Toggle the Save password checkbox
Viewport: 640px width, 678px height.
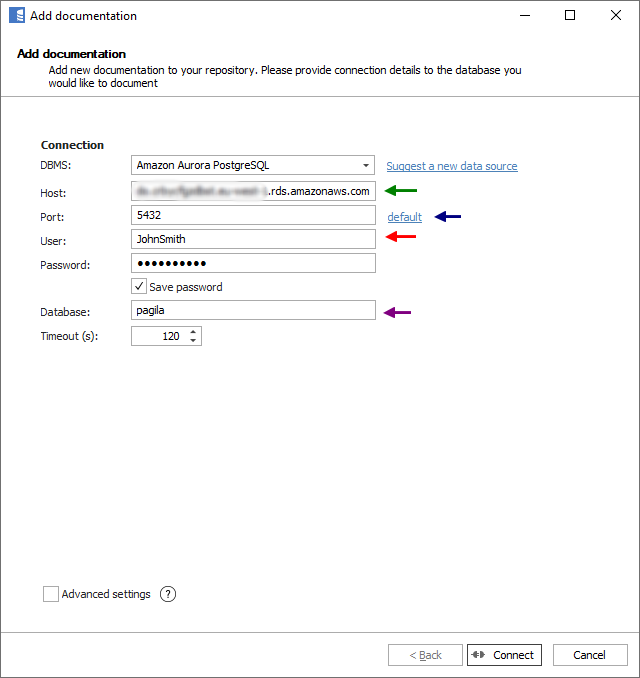tap(140, 287)
